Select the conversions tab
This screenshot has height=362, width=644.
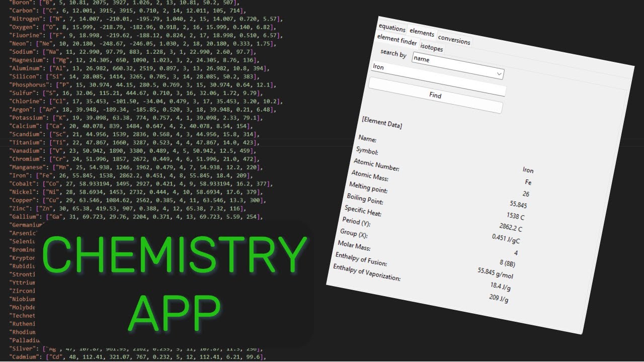[x=454, y=39]
